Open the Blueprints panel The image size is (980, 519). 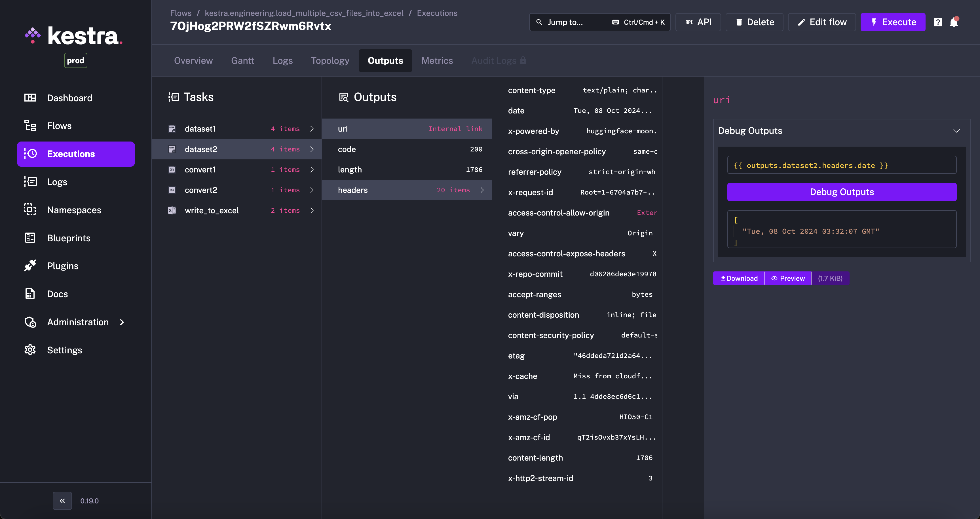pos(68,238)
